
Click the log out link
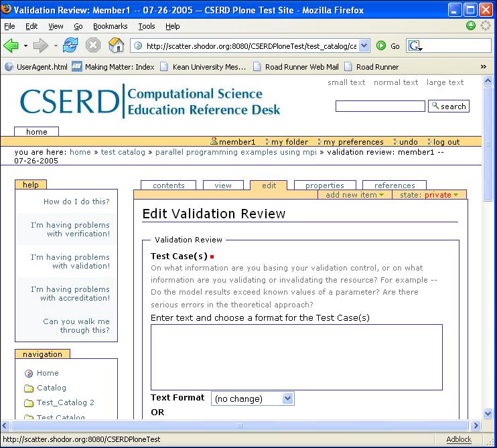445,142
